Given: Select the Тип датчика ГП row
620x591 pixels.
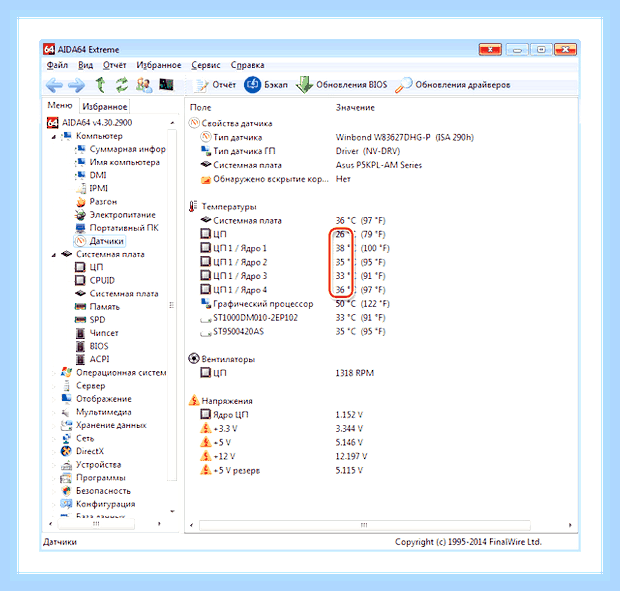Looking at the screenshot, I should [300, 151].
